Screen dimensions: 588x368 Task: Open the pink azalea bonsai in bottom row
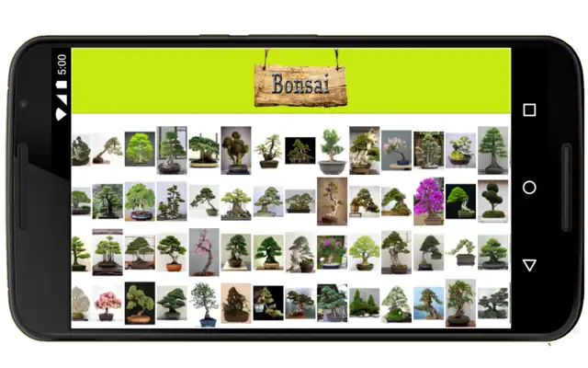pyautogui.click(x=107, y=305)
